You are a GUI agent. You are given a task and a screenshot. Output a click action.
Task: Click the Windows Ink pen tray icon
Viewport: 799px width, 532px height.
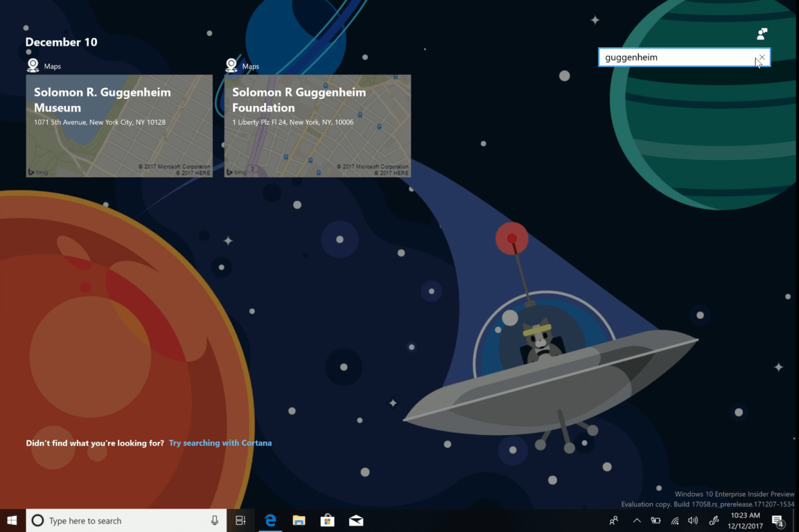[x=714, y=520]
